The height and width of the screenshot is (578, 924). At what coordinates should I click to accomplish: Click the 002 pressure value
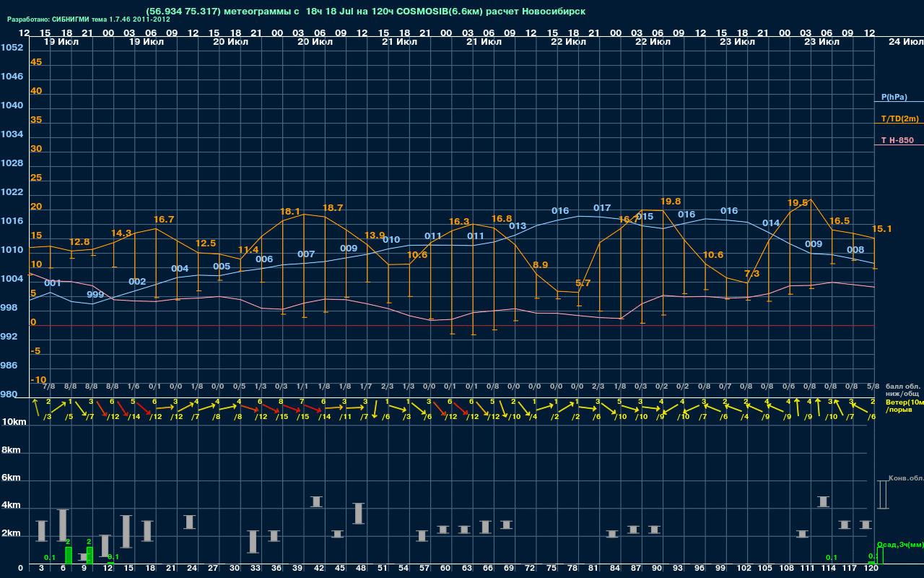[x=137, y=282]
